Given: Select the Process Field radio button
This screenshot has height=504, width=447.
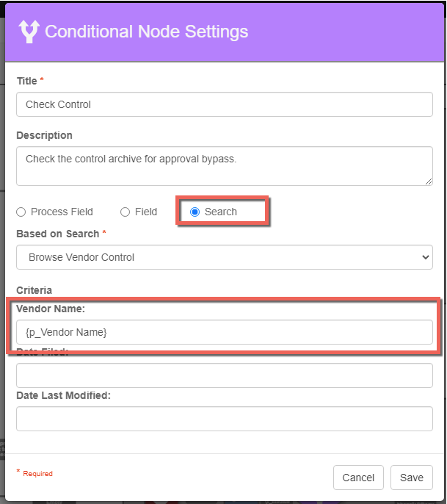Looking at the screenshot, I should coord(22,212).
